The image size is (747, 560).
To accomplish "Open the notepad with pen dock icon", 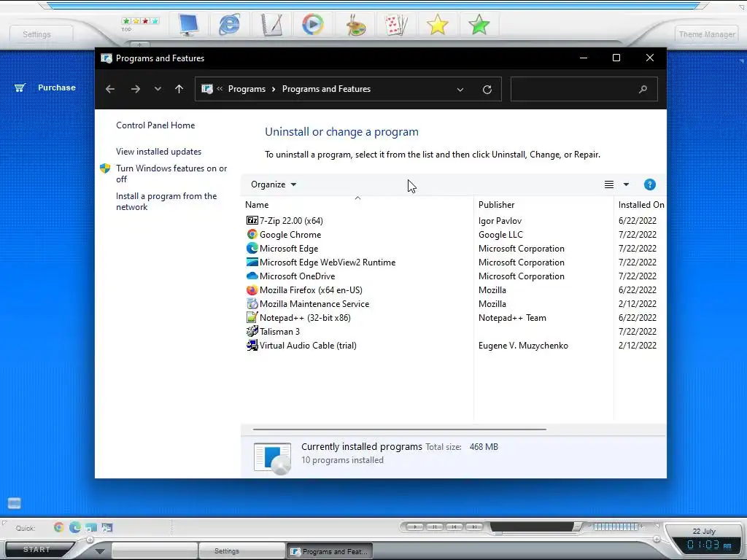I will (x=272, y=24).
